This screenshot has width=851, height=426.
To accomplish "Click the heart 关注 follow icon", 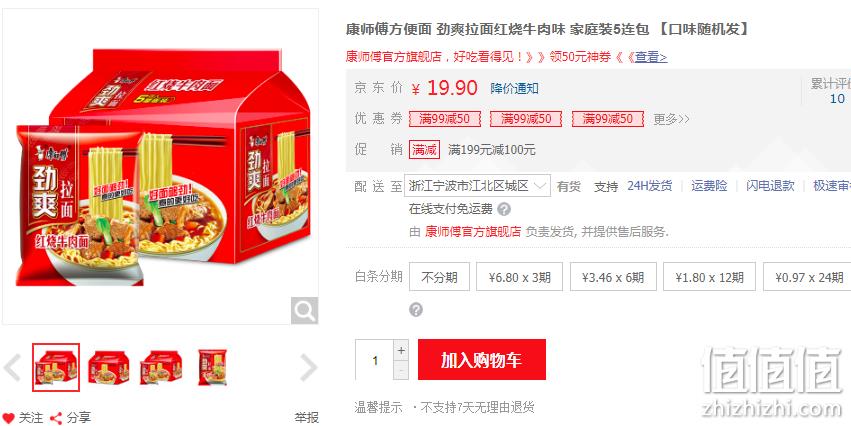I will 8,418.
